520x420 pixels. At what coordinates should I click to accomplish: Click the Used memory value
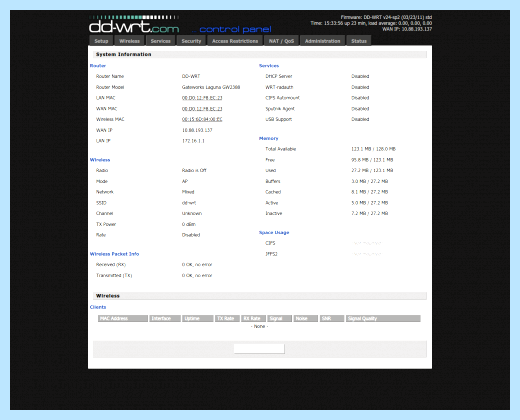point(372,170)
